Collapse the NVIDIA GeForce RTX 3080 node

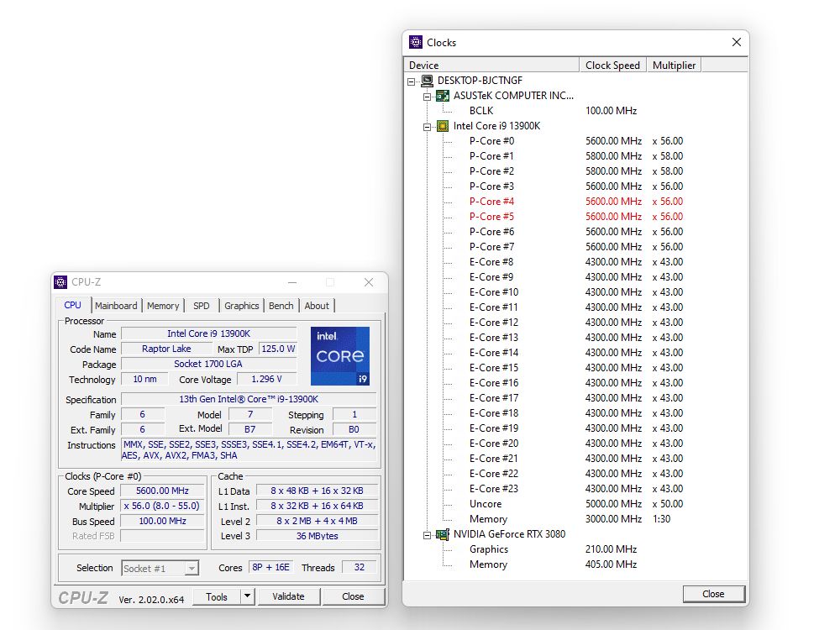pyautogui.click(x=427, y=534)
